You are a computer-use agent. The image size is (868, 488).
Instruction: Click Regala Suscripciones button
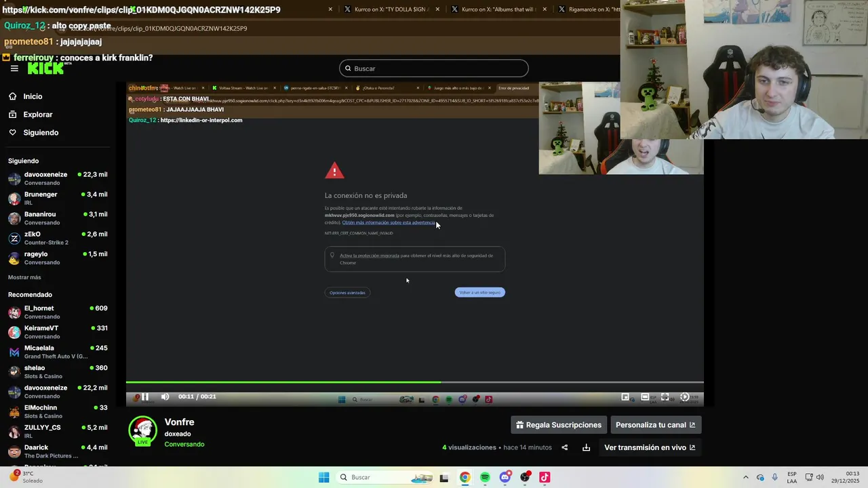pyautogui.click(x=559, y=425)
